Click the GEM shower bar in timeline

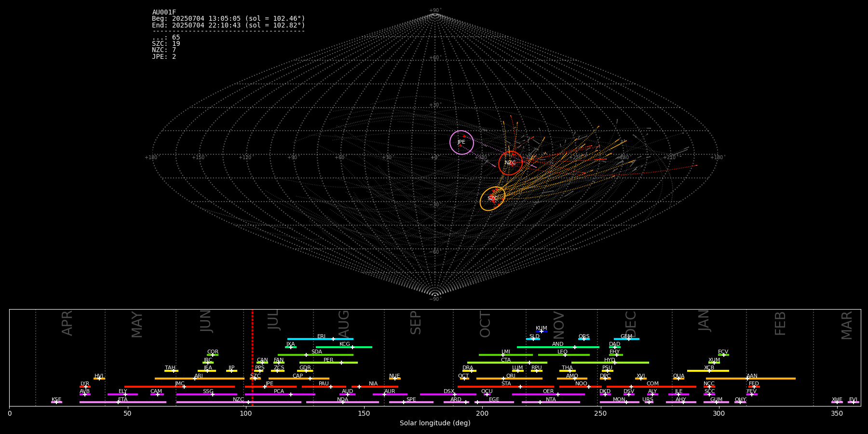(x=626, y=339)
